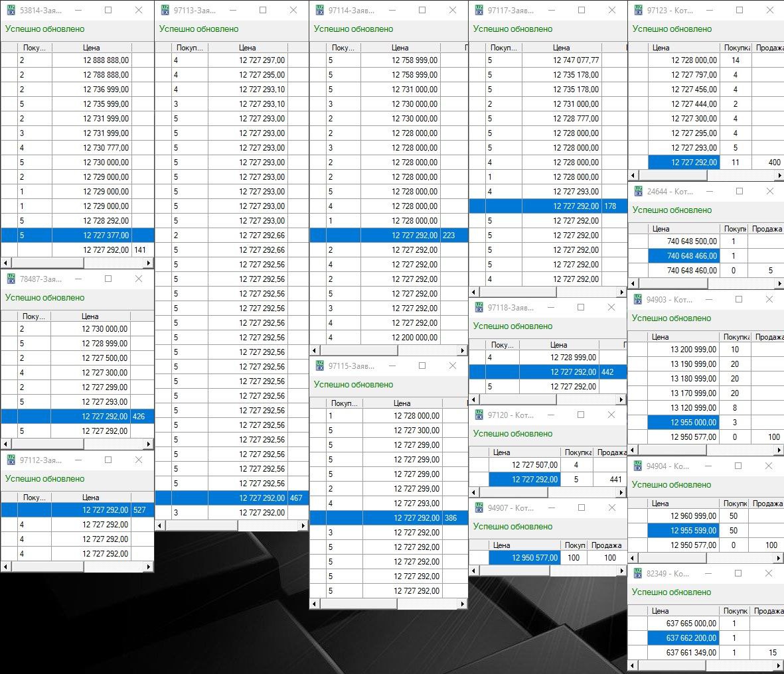The height and width of the screenshot is (674, 784).
Task: Click the right scroll arrow in the 97113 window
Action: point(303,526)
